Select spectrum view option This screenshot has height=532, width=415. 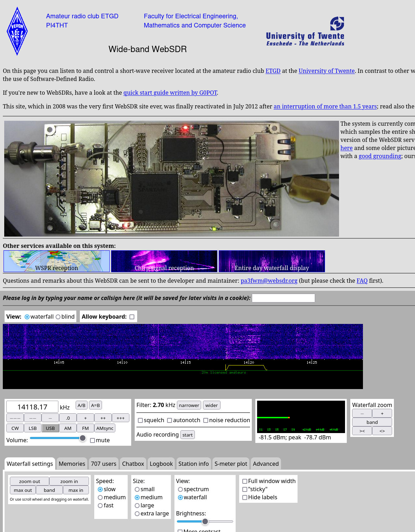pos(180,489)
